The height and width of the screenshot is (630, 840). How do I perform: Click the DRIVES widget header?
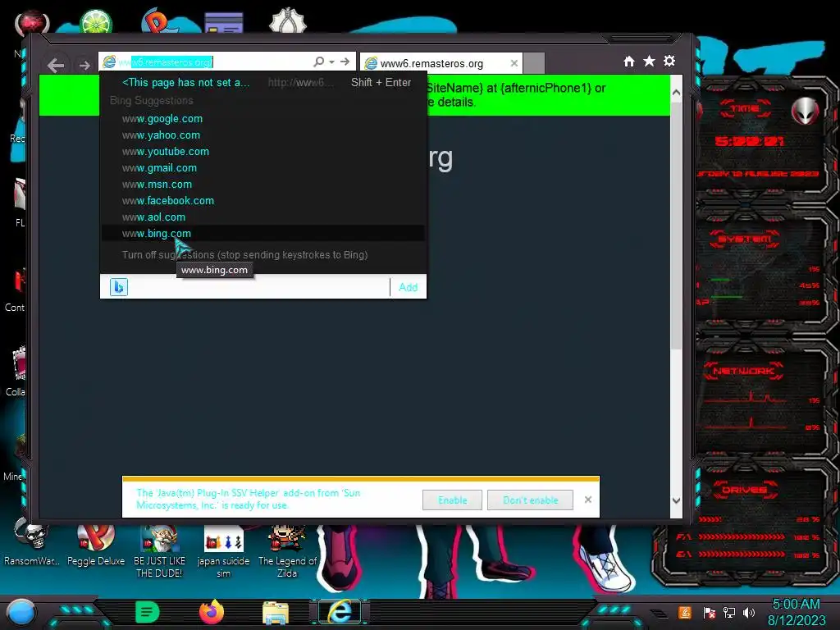point(743,490)
